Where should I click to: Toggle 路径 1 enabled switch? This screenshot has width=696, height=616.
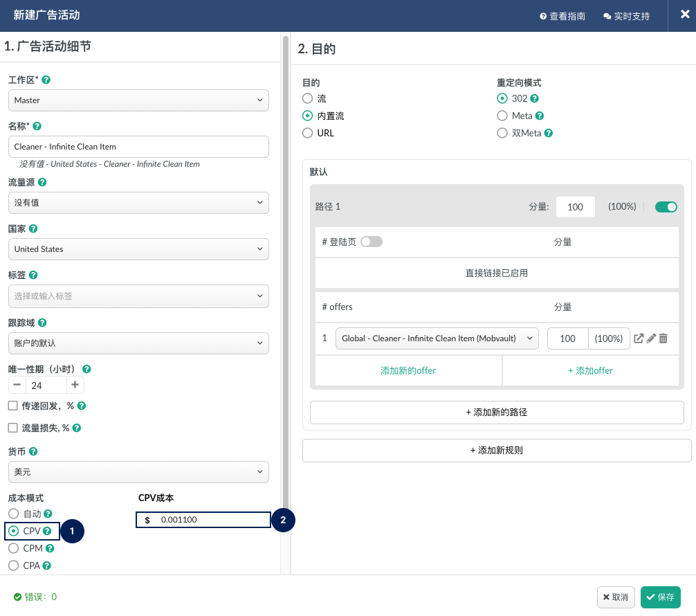pyautogui.click(x=666, y=207)
